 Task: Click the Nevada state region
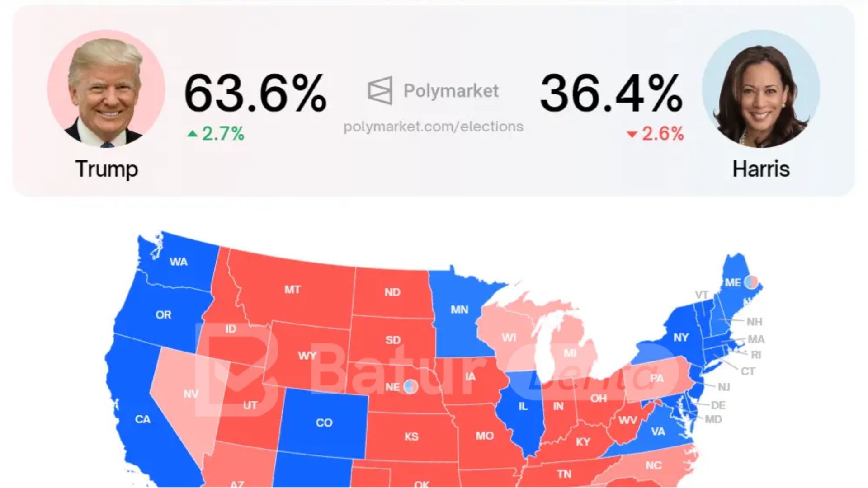pos(192,394)
